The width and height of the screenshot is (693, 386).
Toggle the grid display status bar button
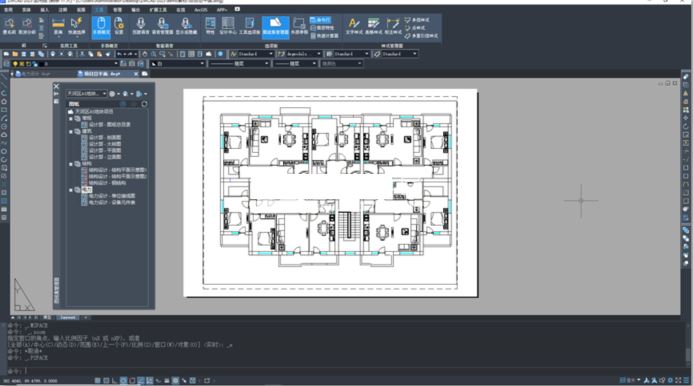click(x=106, y=380)
